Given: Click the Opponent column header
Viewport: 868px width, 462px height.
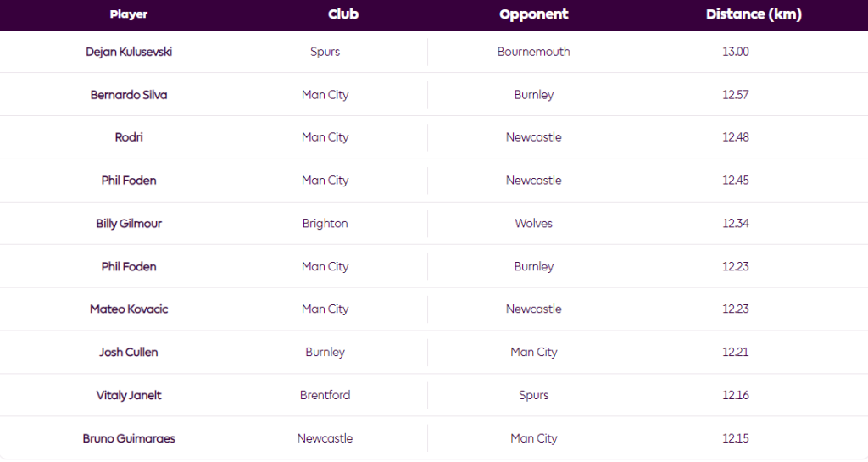Looking at the screenshot, I should 533,14.
